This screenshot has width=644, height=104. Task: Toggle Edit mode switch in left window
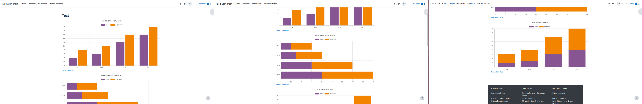(x=209, y=4)
